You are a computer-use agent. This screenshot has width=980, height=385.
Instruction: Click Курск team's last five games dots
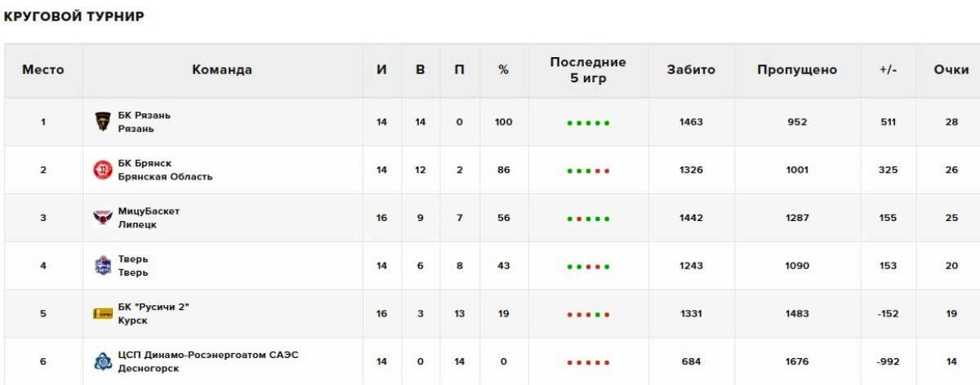click(588, 315)
